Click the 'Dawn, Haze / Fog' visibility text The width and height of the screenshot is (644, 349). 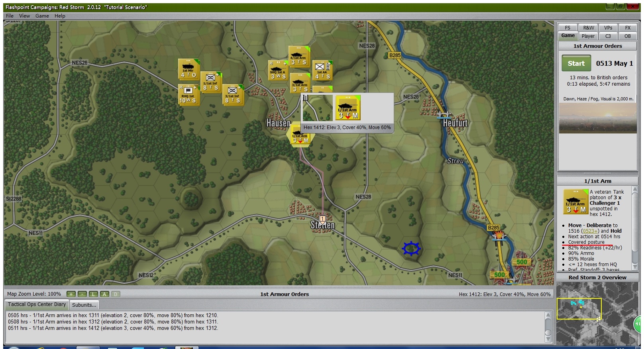click(x=598, y=99)
